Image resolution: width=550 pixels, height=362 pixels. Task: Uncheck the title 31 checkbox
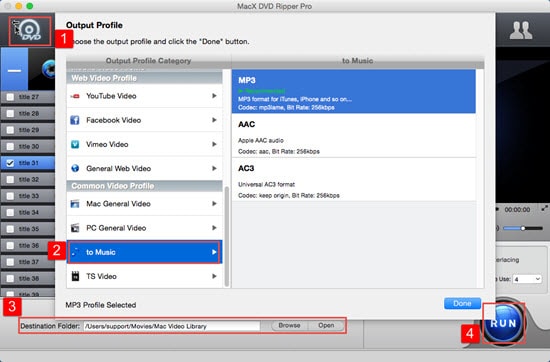[x=11, y=163]
